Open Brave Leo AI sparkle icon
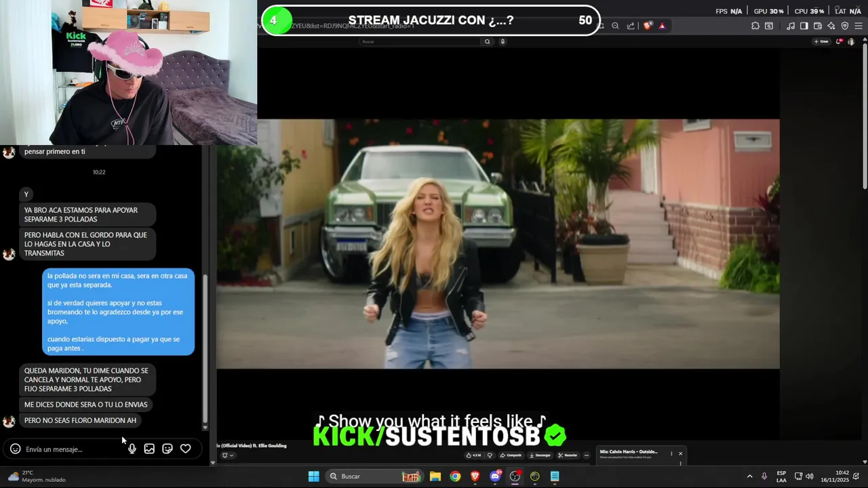This screenshot has width=868, height=488. pyautogui.click(x=831, y=26)
